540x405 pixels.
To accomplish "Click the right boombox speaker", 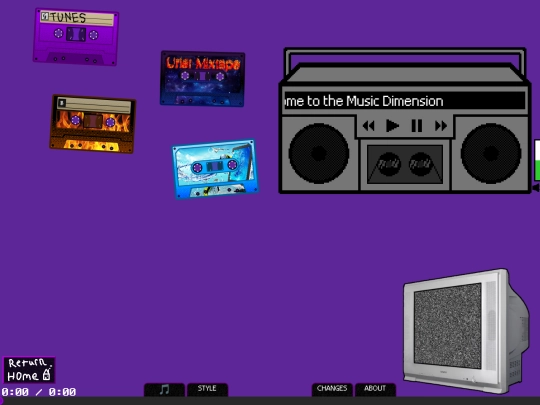I will pos(491,153).
